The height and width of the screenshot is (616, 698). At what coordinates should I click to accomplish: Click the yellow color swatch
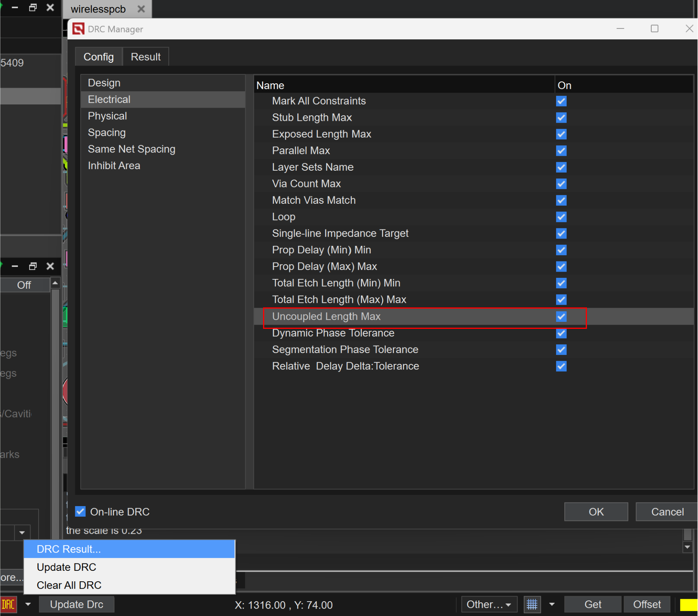pos(688,605)
